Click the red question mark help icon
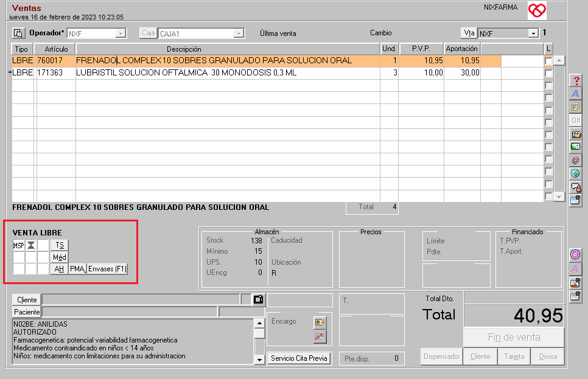 coord(576,80)
